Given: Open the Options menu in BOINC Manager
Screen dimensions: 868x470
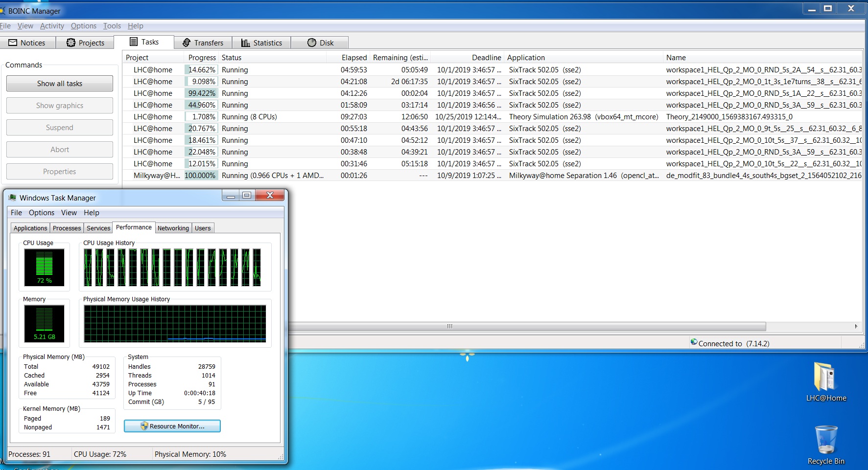Looking at the screenshot, I should [x=84, y=26].
